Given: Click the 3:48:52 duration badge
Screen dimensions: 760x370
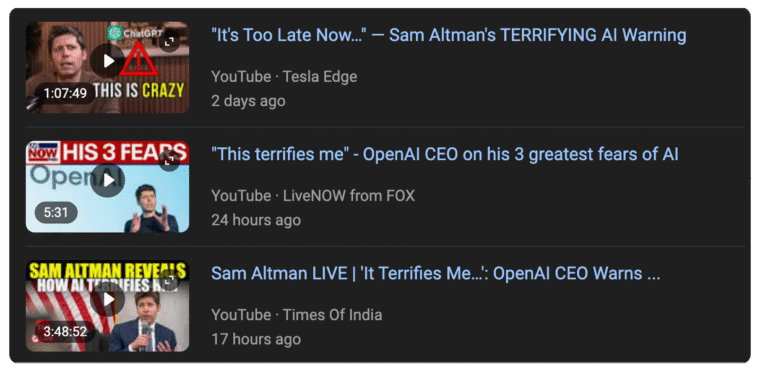Looking at the screenshot, I should pyautogui.click(x=65, y=332).
